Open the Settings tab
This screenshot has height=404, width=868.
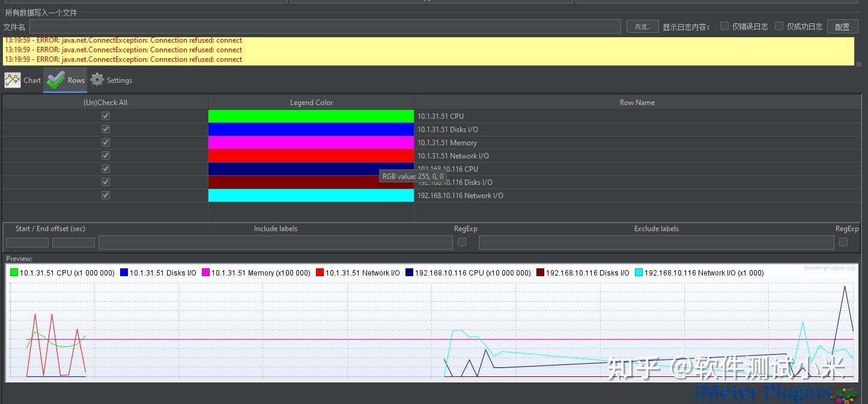point(111,80)
